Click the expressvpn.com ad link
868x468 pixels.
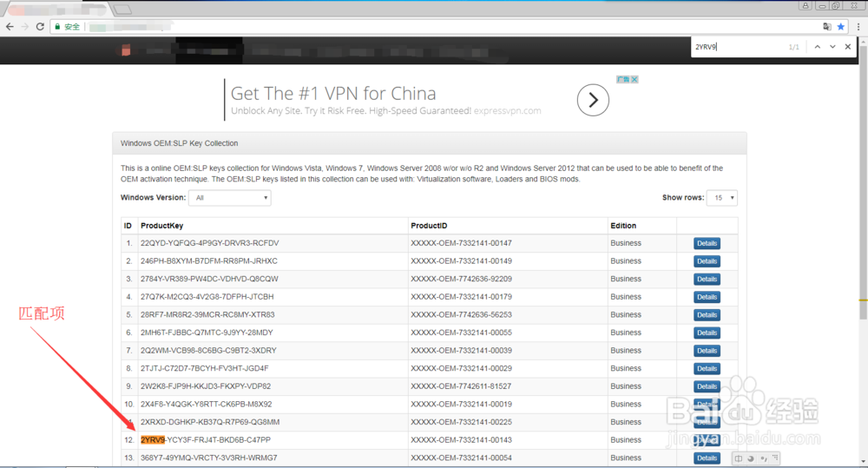pos(507,111)
